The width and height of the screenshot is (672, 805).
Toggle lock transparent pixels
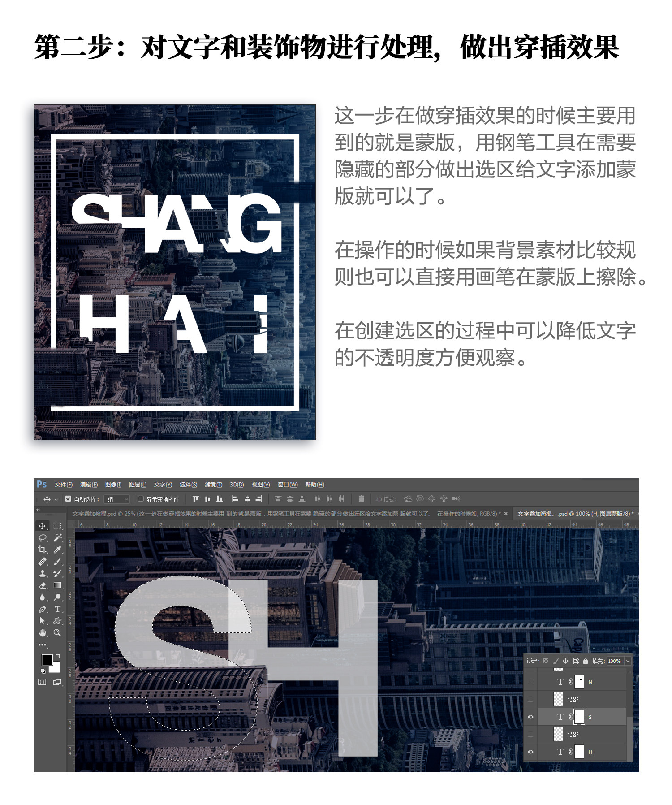[546, 661]
